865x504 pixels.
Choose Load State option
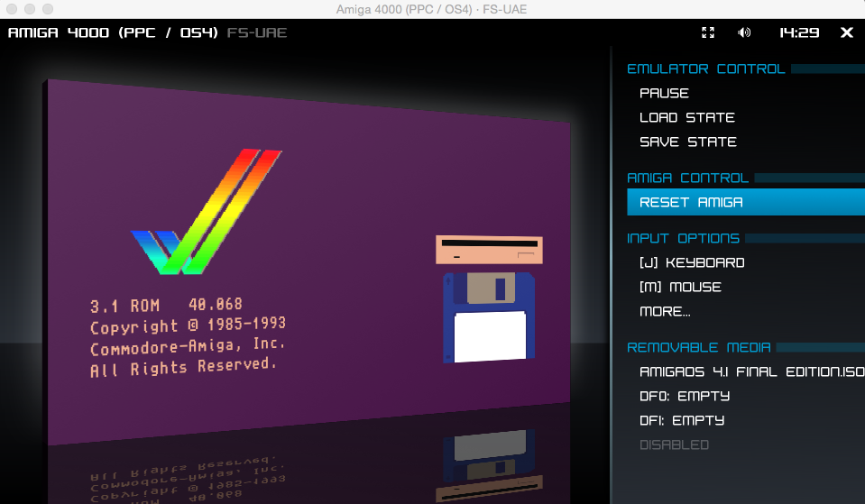click(687, 117)
